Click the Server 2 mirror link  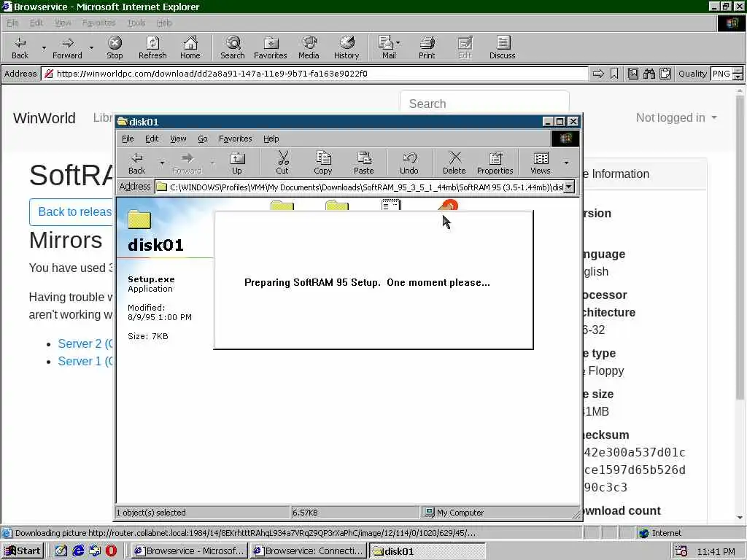click(x=85, y=344)
